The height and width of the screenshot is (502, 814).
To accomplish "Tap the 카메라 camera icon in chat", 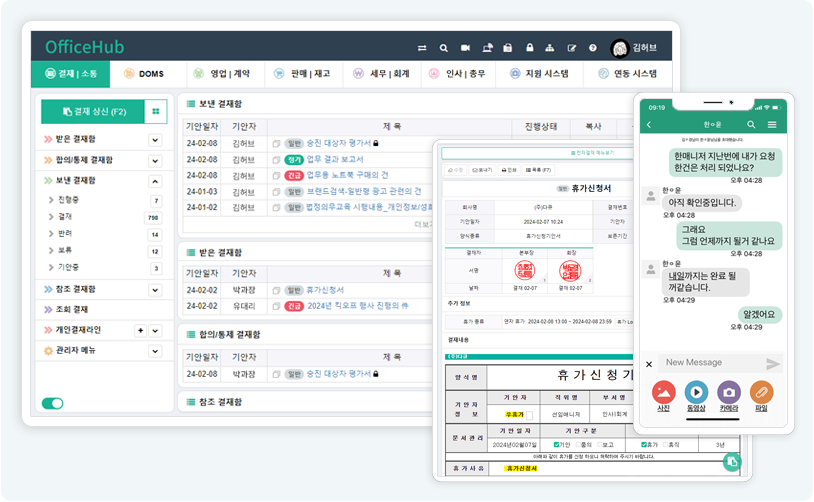I will pyautogui.click(x=729, y=393).
